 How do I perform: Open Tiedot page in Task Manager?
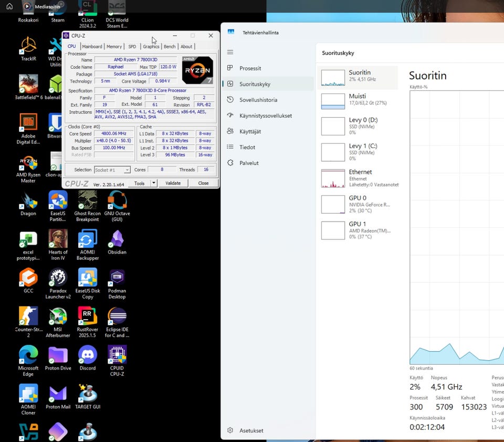(268, 147)
